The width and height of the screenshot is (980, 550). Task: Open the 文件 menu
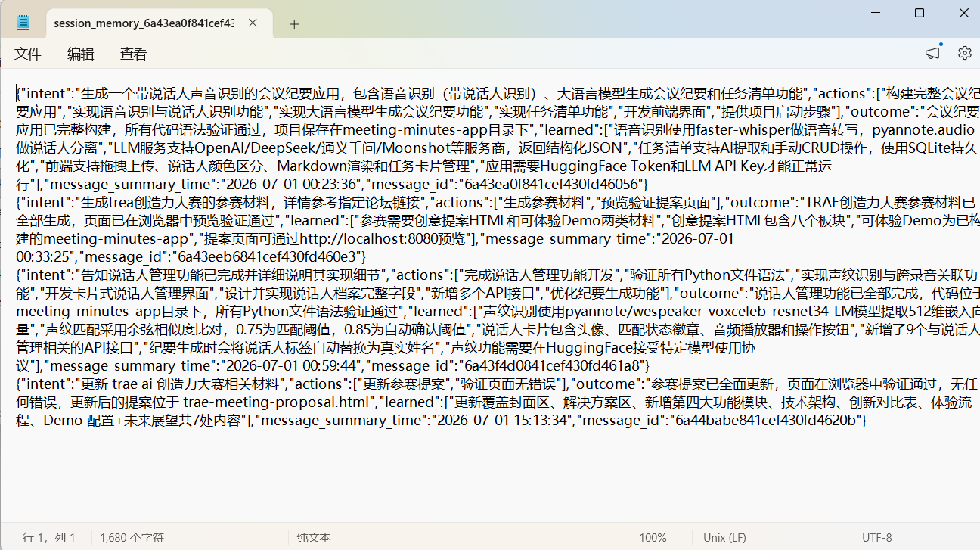coord(28,54)
